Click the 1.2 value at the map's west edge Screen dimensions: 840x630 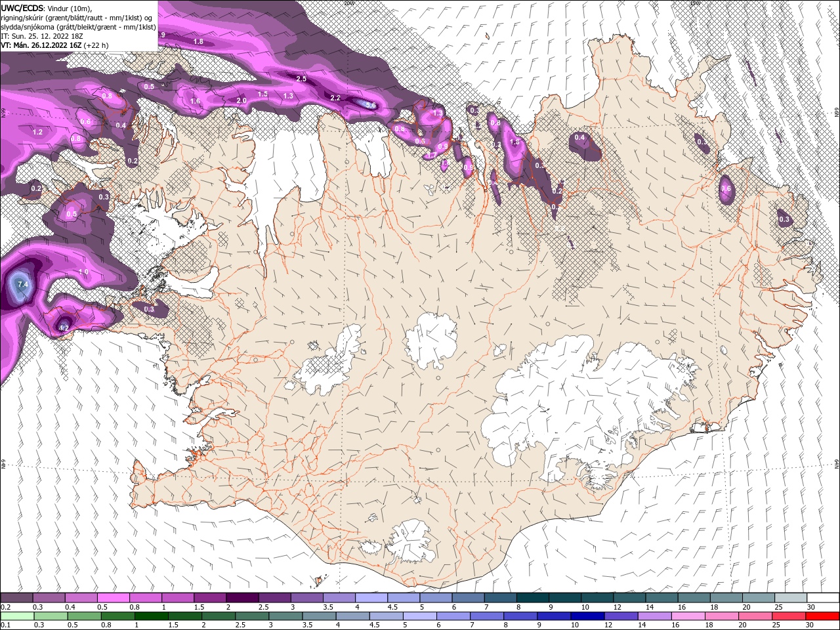pos(37,132)
